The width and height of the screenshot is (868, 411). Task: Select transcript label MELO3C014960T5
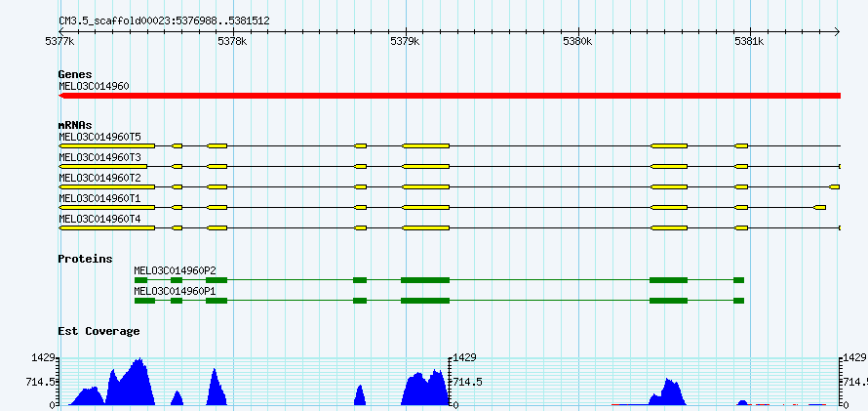pos(99,137)
